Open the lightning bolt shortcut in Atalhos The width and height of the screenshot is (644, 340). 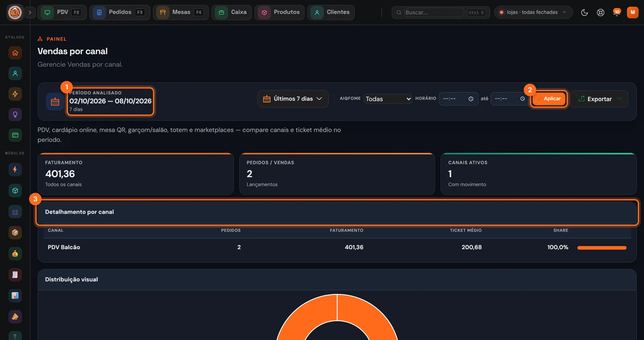click(15, 94)
